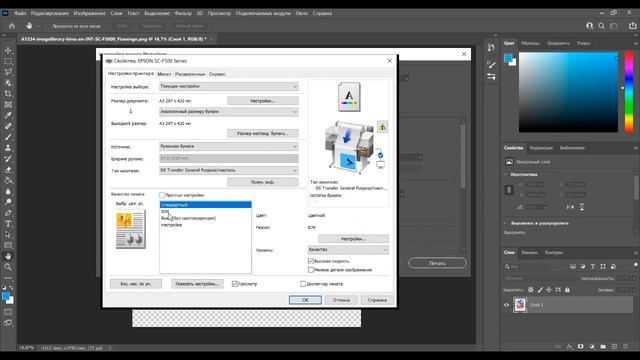The width and height of the screenshot is (640, 360).
Task: Open 'Настройка выбора' dropdown
Action: [229, 87]
